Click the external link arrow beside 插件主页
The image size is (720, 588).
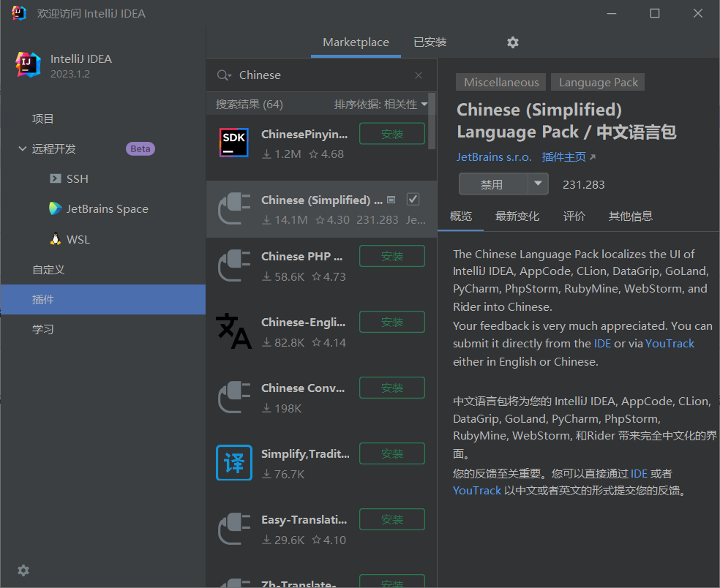point(593,157)
